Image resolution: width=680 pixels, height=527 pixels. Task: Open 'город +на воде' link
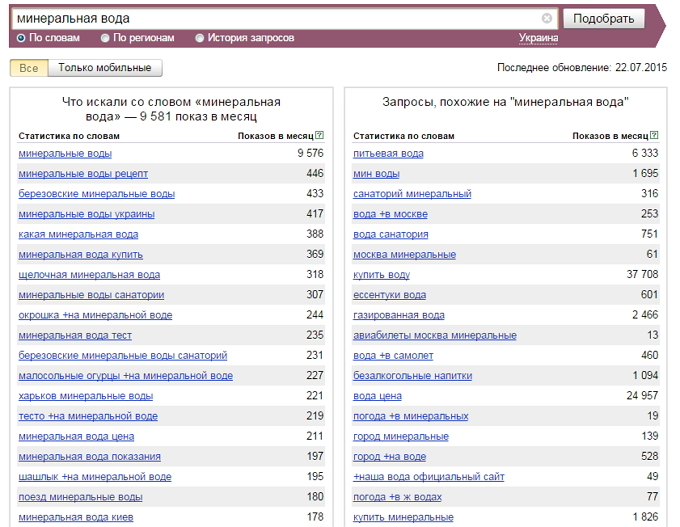[x=389, y=457]
